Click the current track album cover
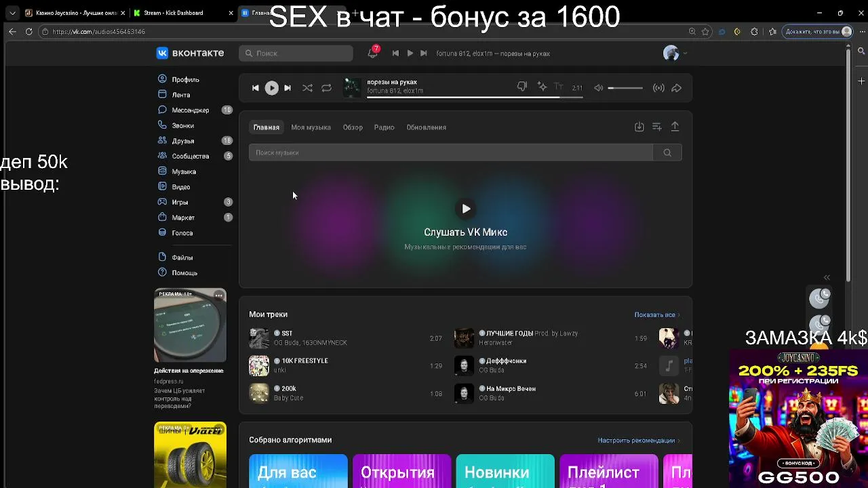This screenshot has width=868, height=488. point(352,87)
